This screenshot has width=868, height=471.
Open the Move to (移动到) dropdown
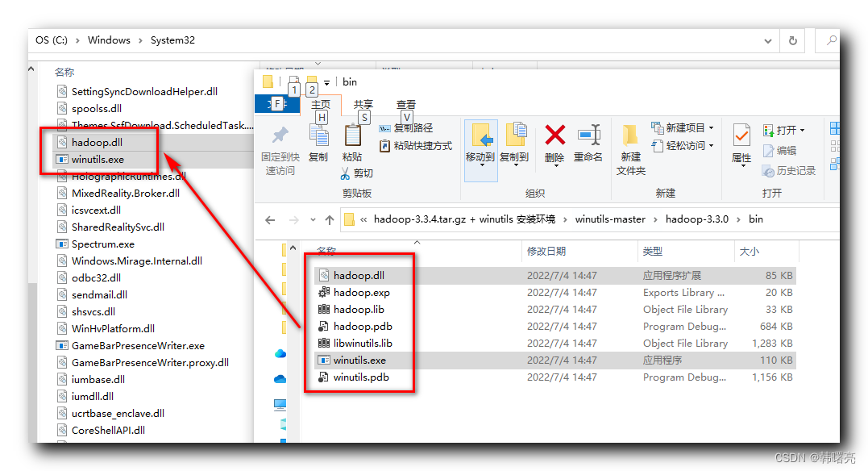480,165
